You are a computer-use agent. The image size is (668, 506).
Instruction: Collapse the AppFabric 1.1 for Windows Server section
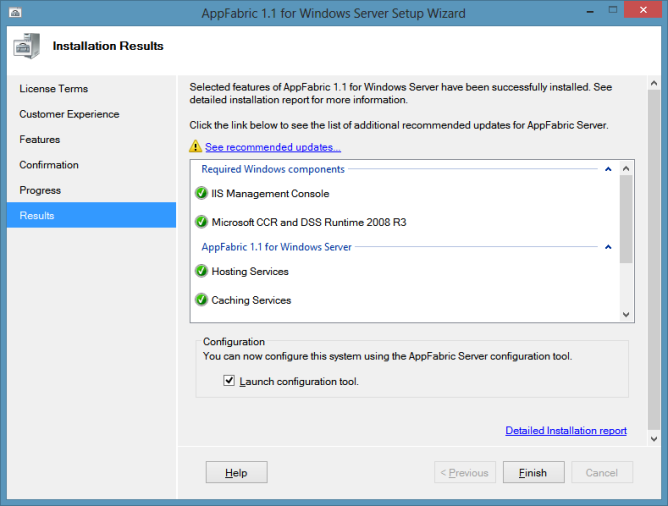607,247
